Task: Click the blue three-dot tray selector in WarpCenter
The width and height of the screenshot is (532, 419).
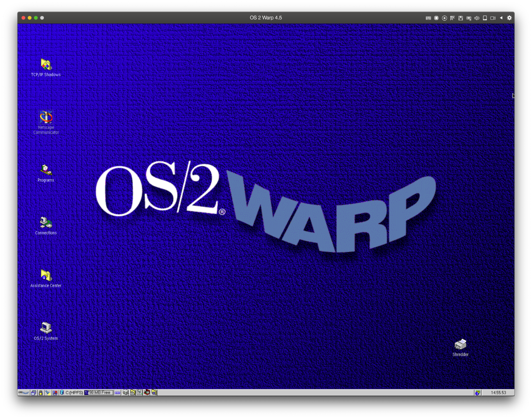Action: (x=118, y=393)
